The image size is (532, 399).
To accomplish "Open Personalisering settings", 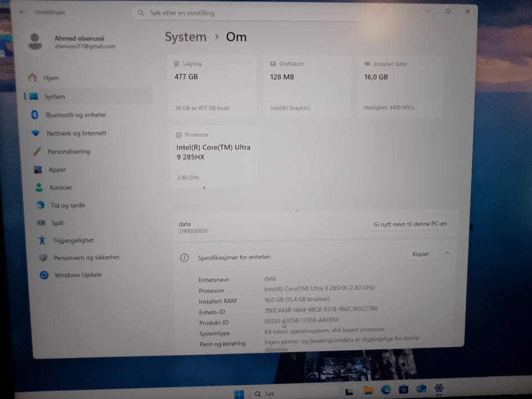I will pos(69,152).
